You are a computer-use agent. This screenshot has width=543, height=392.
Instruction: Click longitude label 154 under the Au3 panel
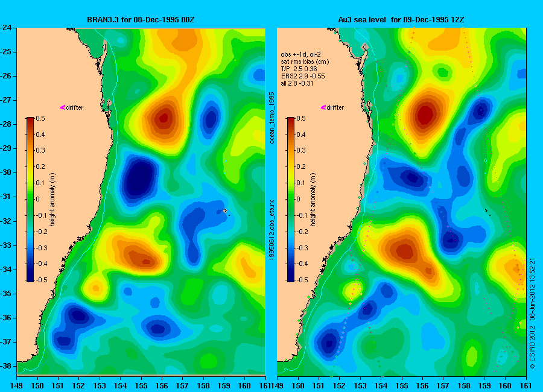pyautogui.click(x=381, y=386)
